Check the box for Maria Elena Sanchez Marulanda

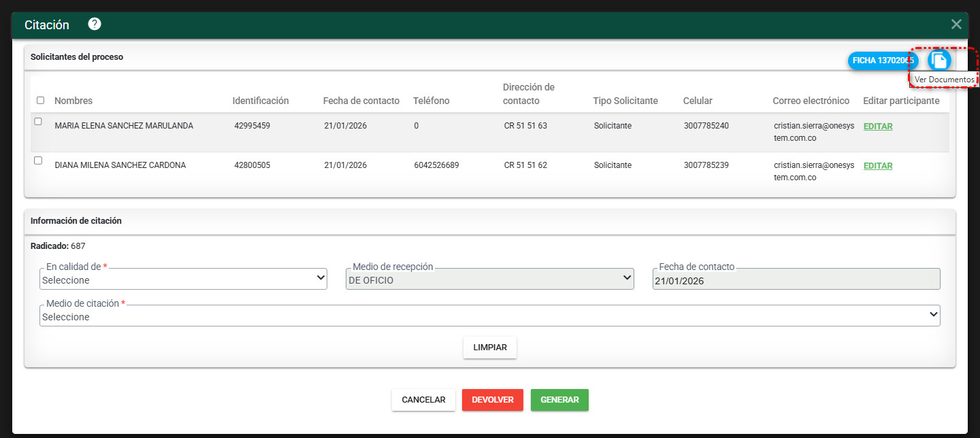click(38, 122)
